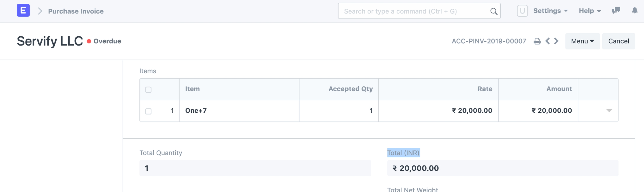Select all rows checkbox in Items header

tap(148, 89)
